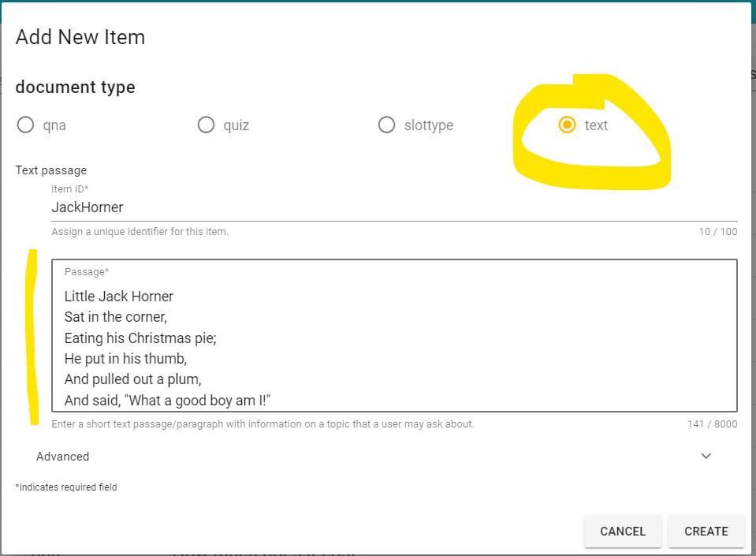This screenshot has height=556, width=756.
Task: Click the 'What a good boy am I' line
Action: tap(167, 401)
